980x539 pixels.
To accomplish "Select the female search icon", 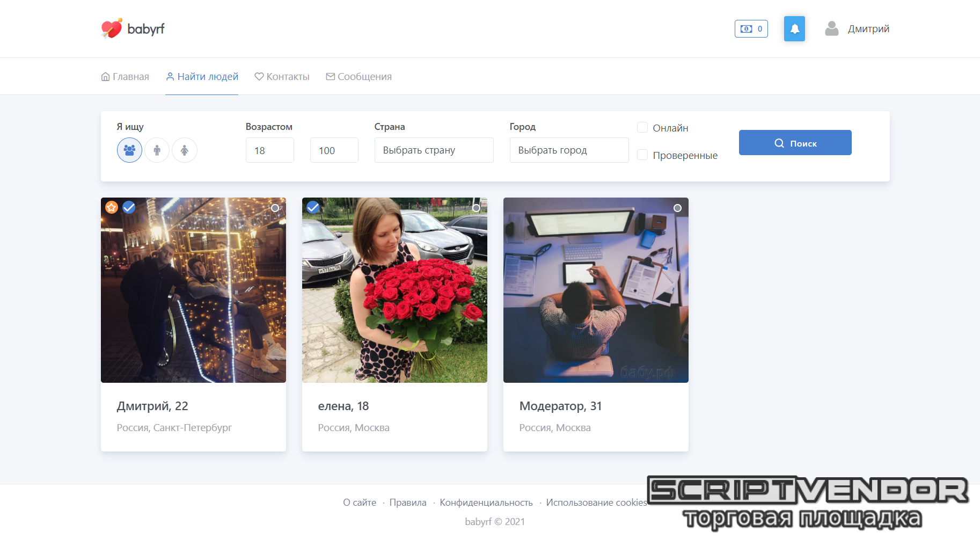I will (x=184, y=150).
